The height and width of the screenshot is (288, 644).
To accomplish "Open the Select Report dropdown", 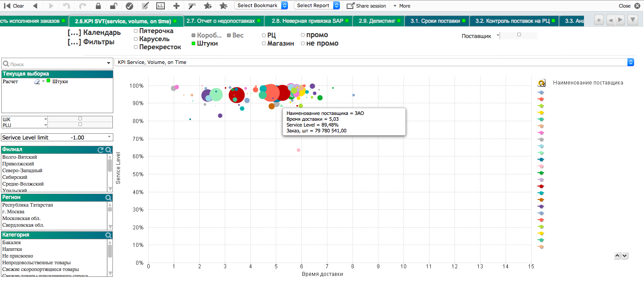I will coord(317,6).
